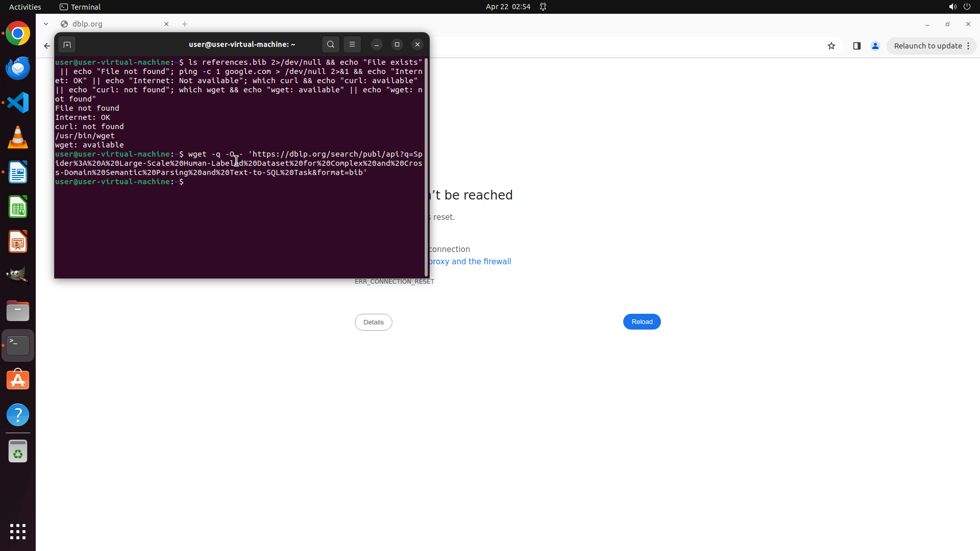Show error Details button

[373, 322]
